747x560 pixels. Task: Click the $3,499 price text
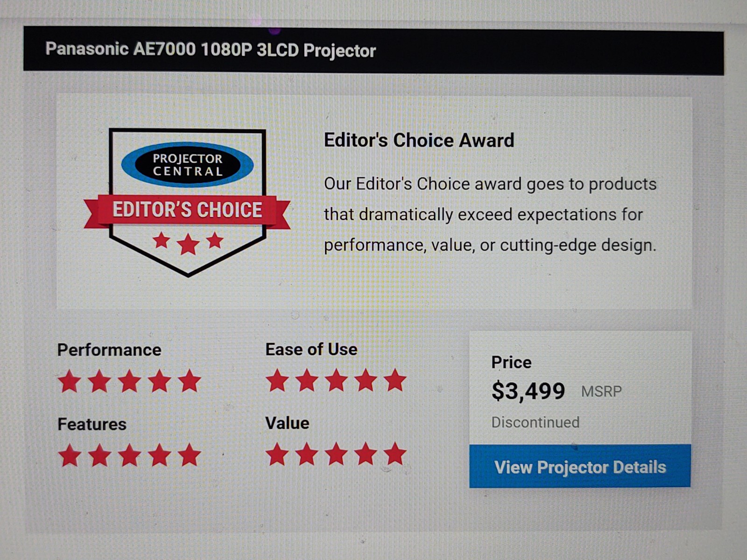pos(528,391)
